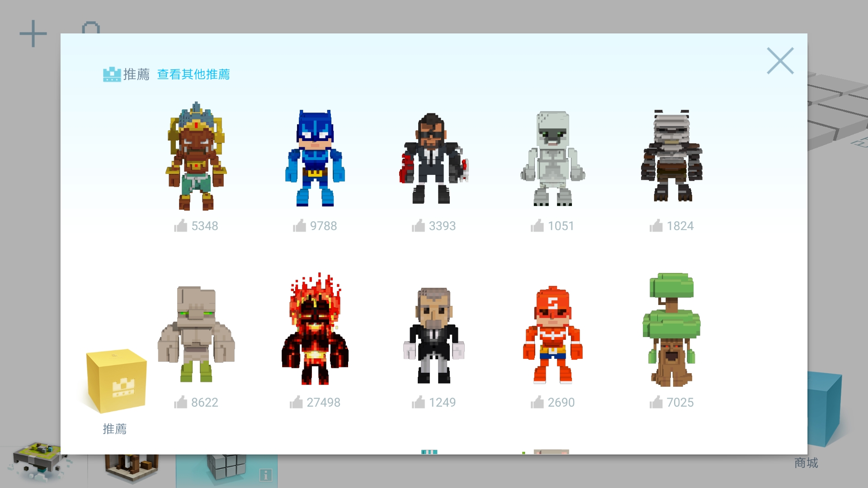Close the recommendation dialog with X
Image resolution: width=868 pixels, height=488 pixels.
[x=780, y=61]
